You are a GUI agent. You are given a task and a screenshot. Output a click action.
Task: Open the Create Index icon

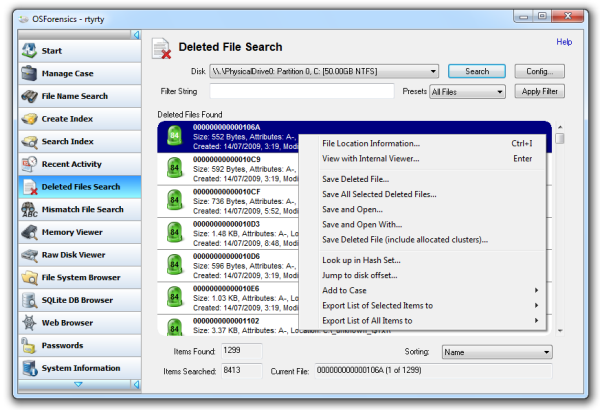click(29, 119)
